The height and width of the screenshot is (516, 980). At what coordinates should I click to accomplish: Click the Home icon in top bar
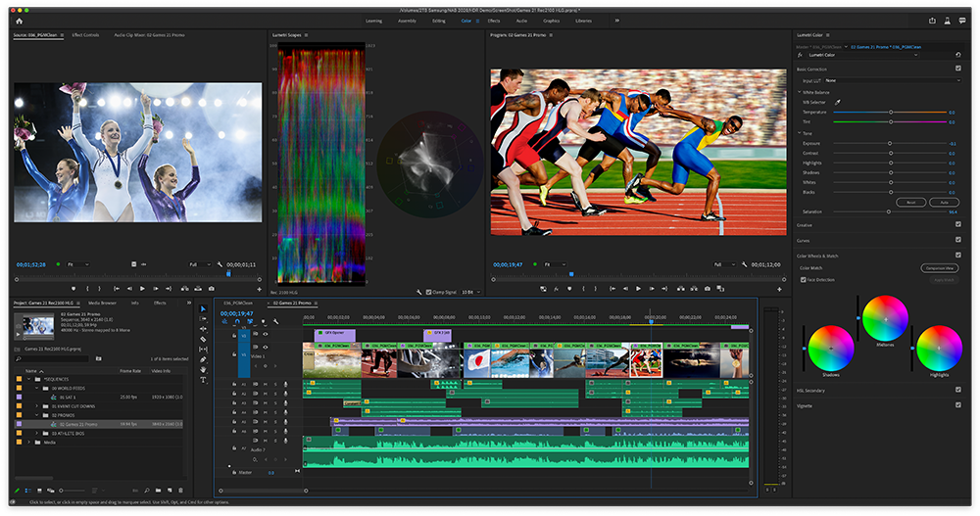click(19, 20)
